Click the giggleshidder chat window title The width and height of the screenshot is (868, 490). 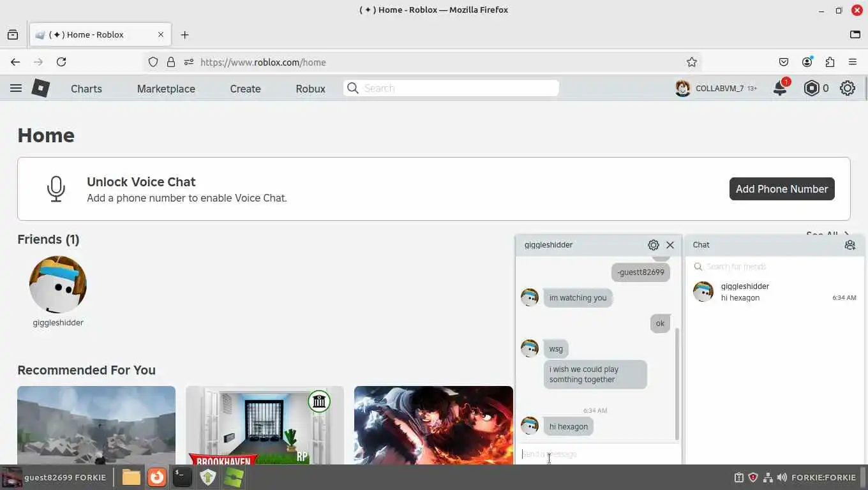tap(549, 245)
